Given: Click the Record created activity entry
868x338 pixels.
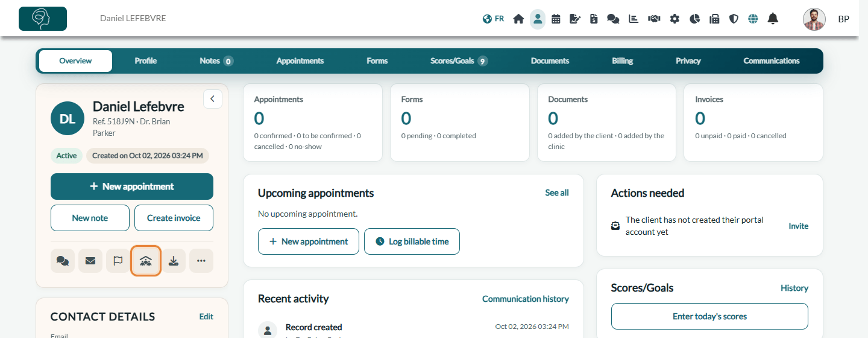Looking at the screenshot, I should coord(413,329).
